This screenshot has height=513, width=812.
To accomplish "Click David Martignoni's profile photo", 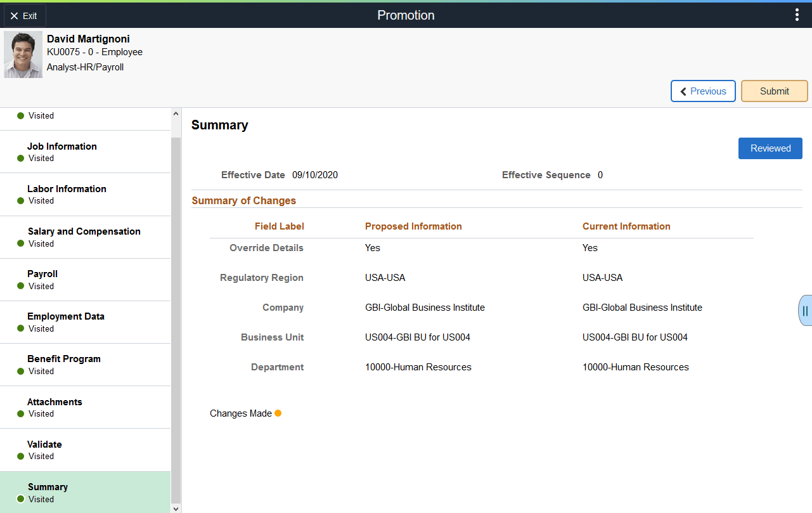I will click(x=23, y=54).
